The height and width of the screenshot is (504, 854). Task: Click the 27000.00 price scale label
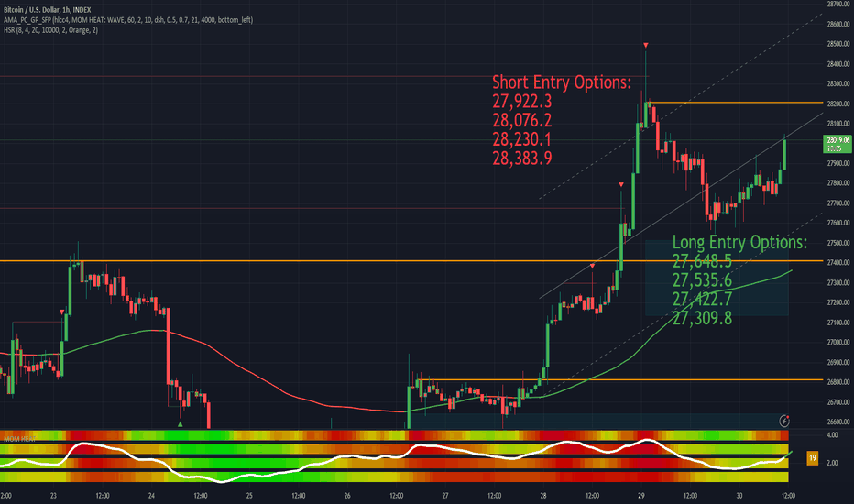838,342
